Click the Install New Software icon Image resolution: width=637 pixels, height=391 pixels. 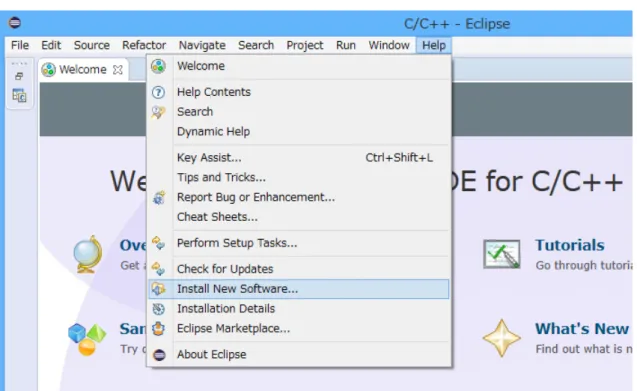[x=158, y=289]
